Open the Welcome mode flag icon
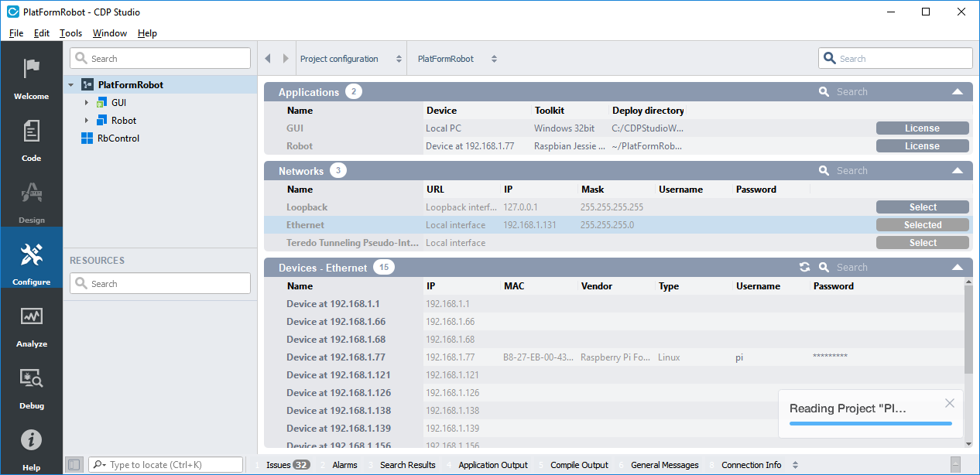Image resolution: width=980 pixels, height=475 pixels. [31, 69]
